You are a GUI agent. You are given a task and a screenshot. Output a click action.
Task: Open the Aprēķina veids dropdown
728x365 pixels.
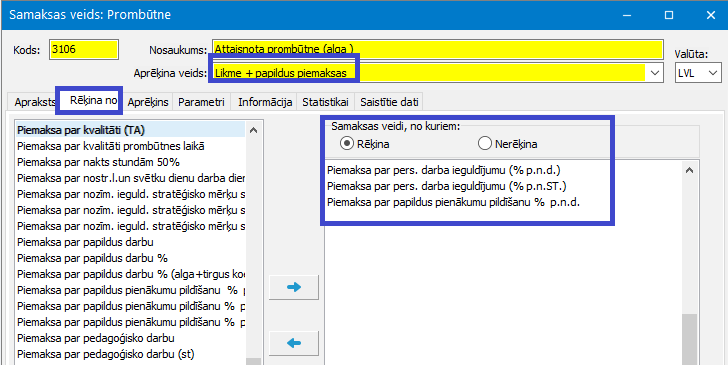click(x=655, y=73)
